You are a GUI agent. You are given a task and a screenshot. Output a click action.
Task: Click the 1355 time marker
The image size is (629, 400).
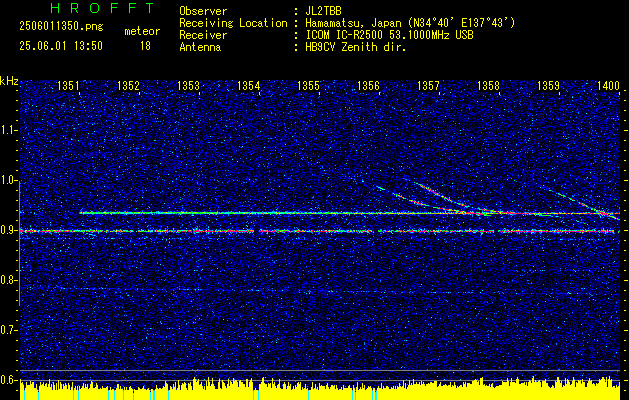tap(308, 85)
